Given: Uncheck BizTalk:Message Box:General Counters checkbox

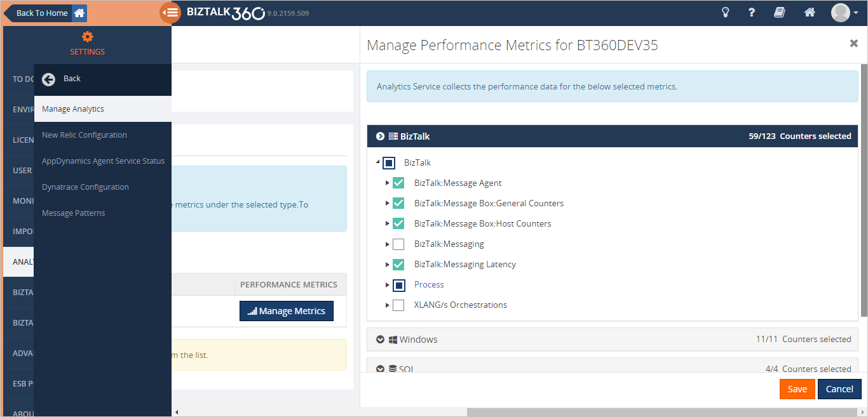Looking at the screenshot, I should pos(398,204).
